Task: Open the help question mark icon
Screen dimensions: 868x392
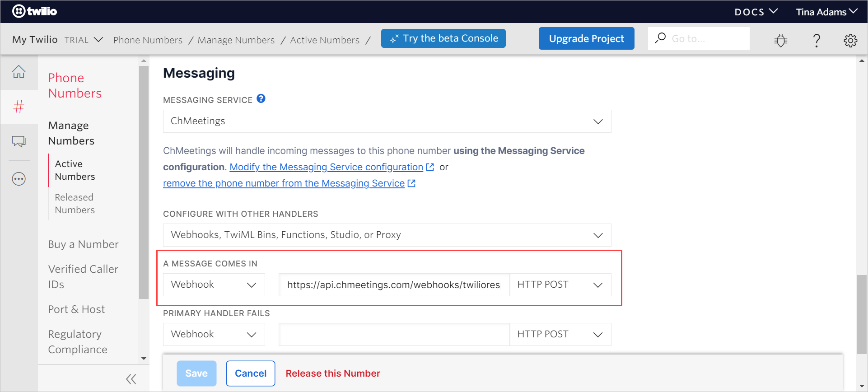Action: click(817, 40)
